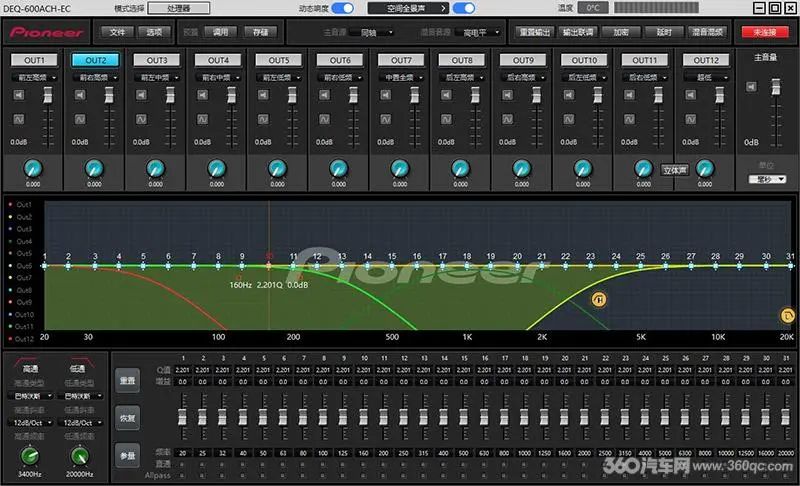Open the 文件 file menu

coord(117,32)
